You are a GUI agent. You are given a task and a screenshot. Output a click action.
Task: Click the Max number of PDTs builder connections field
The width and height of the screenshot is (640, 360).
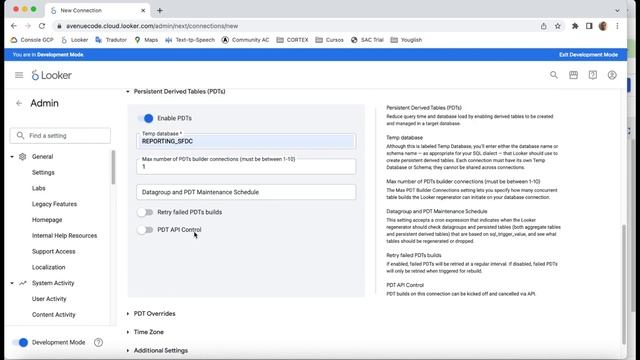(246, 166)
